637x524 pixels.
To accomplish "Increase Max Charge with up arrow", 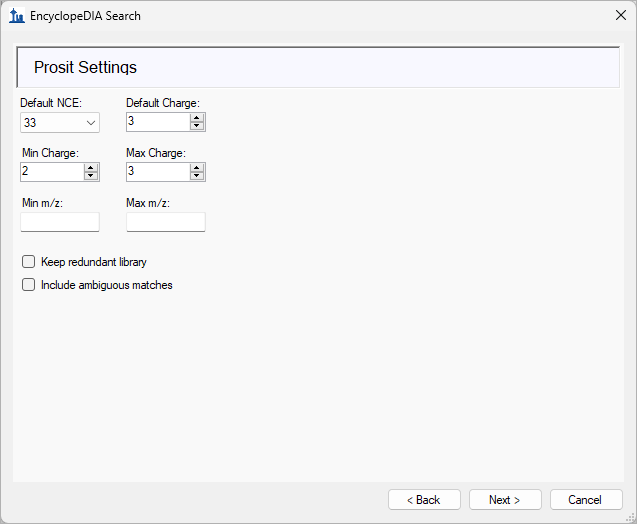I will 197,167.
